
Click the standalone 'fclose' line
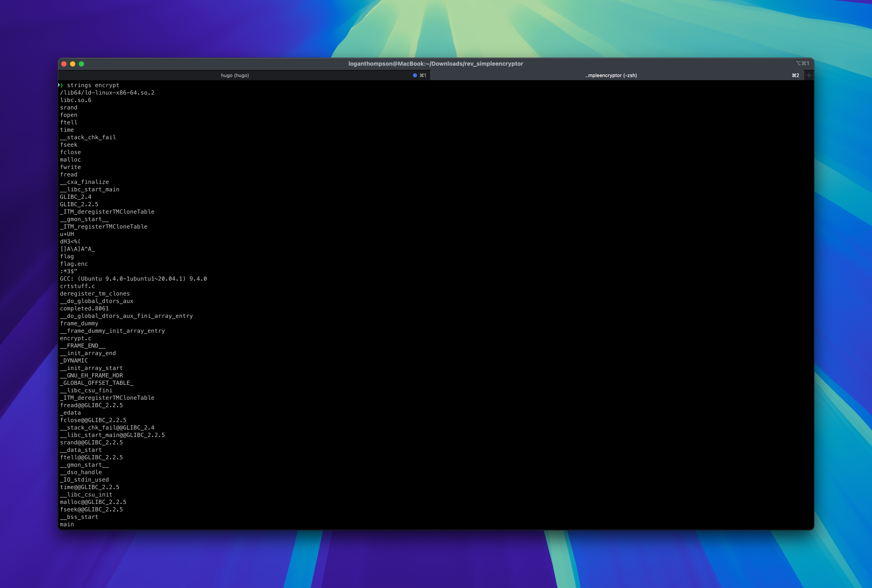(70, 152)
